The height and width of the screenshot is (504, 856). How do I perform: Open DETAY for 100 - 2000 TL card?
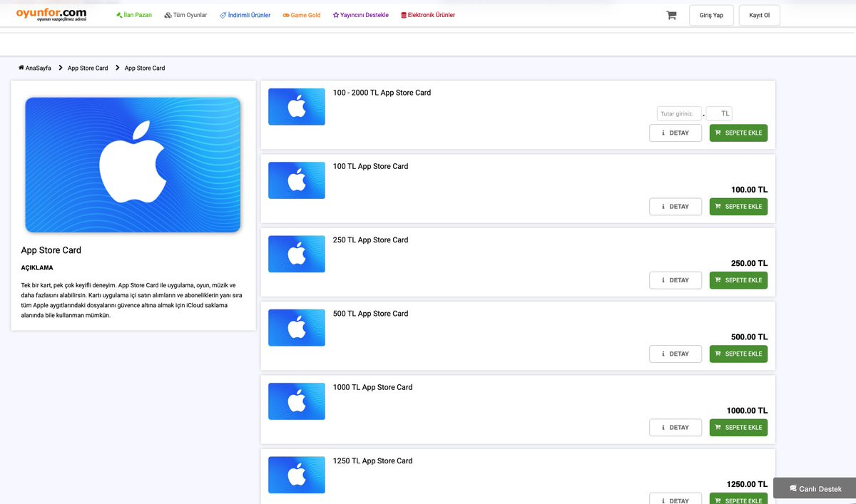coord(676,133)
